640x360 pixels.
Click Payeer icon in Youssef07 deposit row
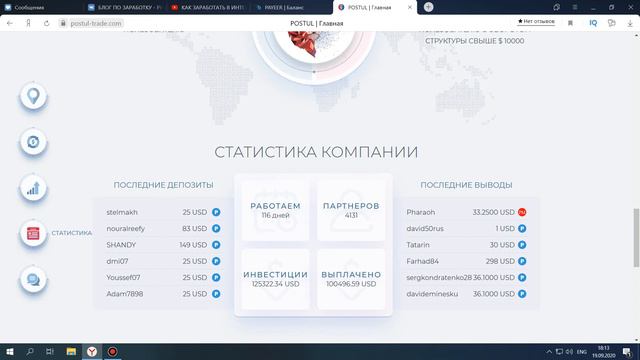point(216,278)
